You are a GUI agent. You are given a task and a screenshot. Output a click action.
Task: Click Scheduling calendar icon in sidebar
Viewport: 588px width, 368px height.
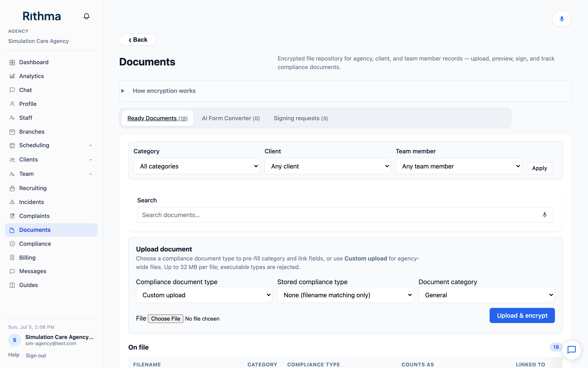(x=12, y=146)
